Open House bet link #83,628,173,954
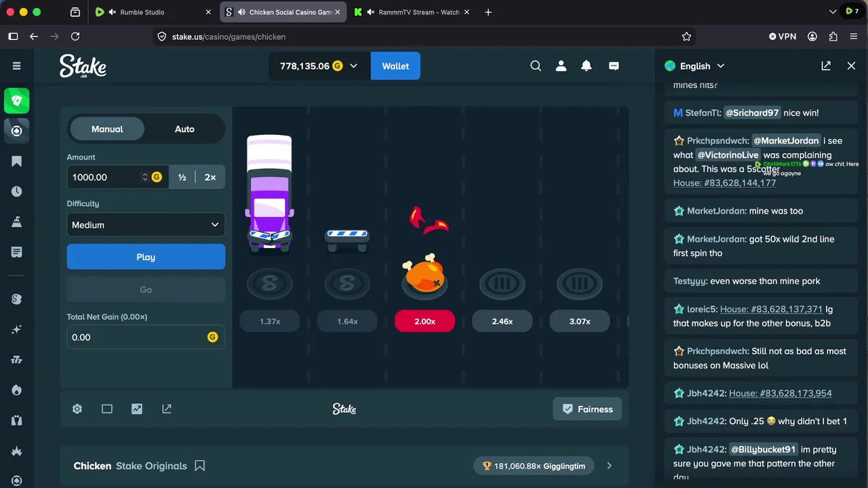The height and width of the screenshot is (488, 868). coord(781,393)
